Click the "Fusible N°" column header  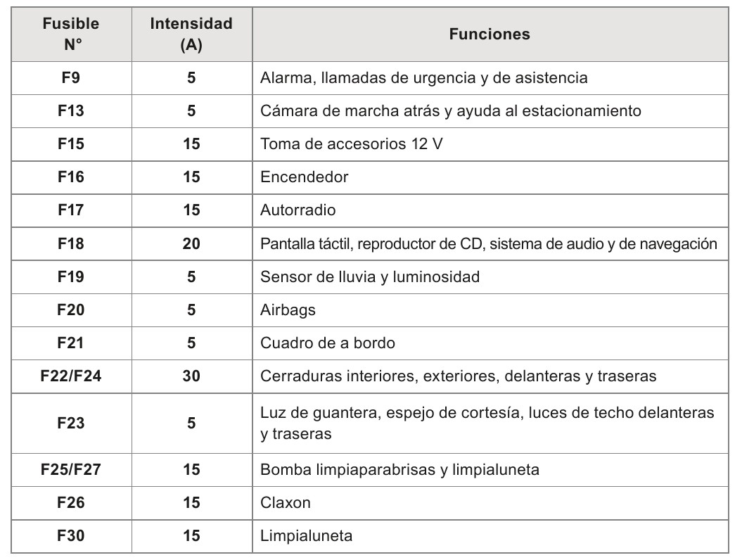pyautogui.click(x=71, y=34)
